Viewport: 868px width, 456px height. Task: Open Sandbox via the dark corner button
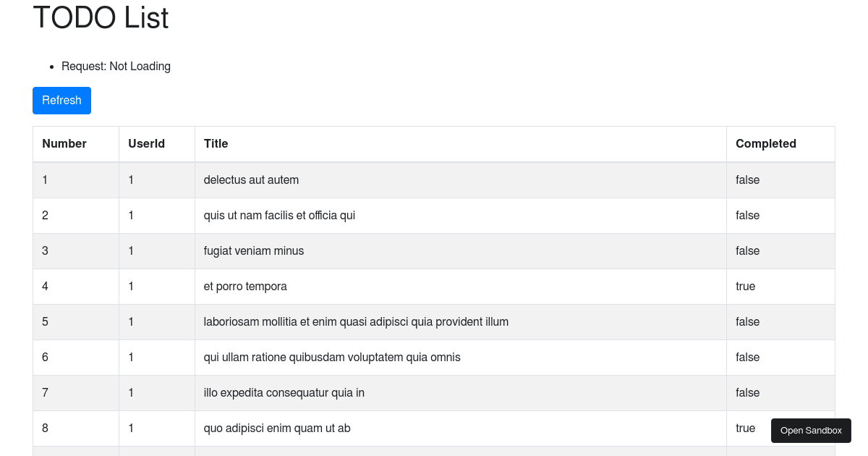(x=811, y=430)
